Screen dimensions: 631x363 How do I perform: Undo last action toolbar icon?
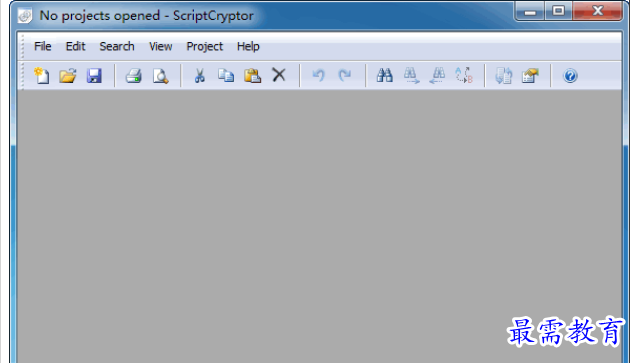(x=318, y=75)
